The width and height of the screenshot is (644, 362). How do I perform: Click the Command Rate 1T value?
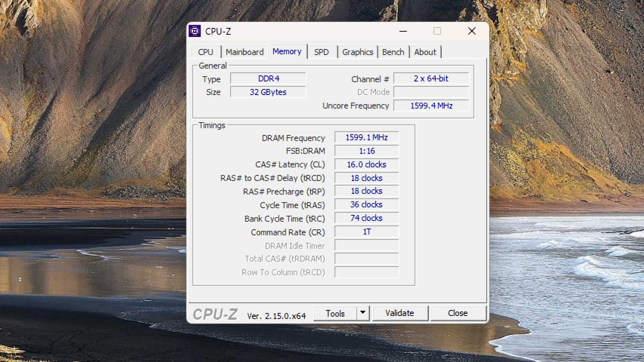point(367,232)
